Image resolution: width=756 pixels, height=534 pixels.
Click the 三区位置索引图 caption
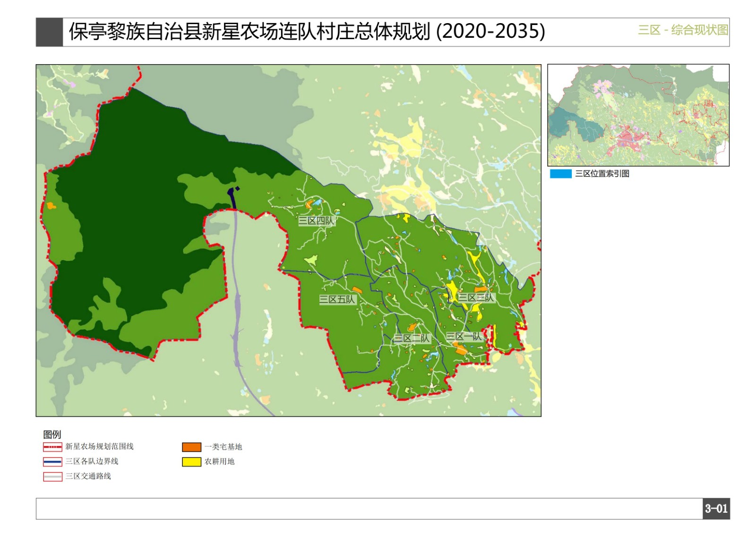tap(602, 174)
